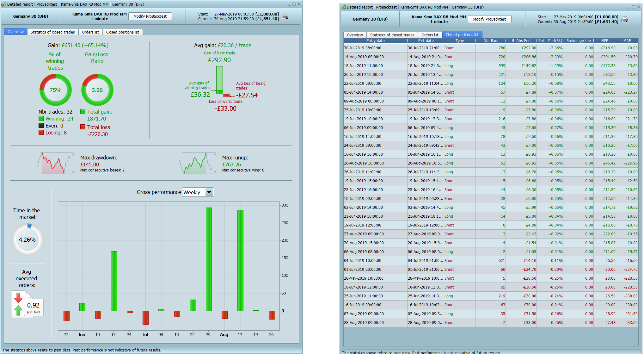644x354 pixels.
Task: Click the Max runup green chart thumbnail
Action: [198, 163]
